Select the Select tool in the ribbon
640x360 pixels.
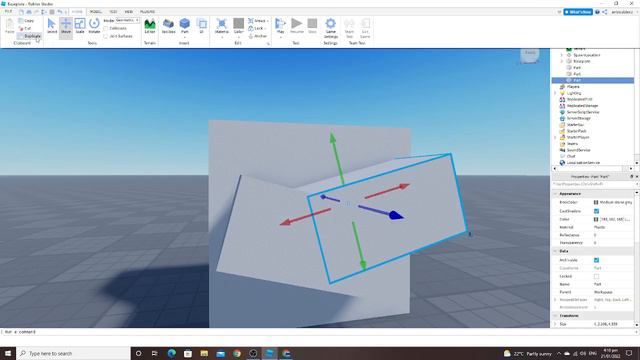(52, 27)
